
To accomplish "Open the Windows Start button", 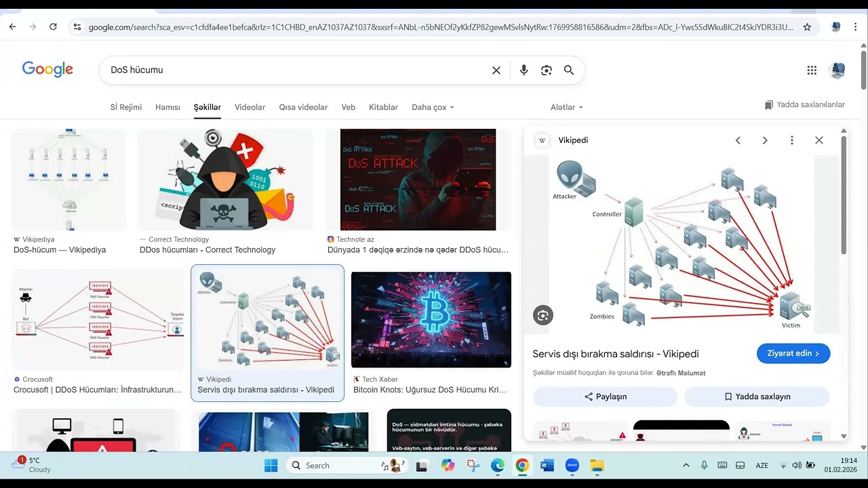I will click(x=271, y=466).
